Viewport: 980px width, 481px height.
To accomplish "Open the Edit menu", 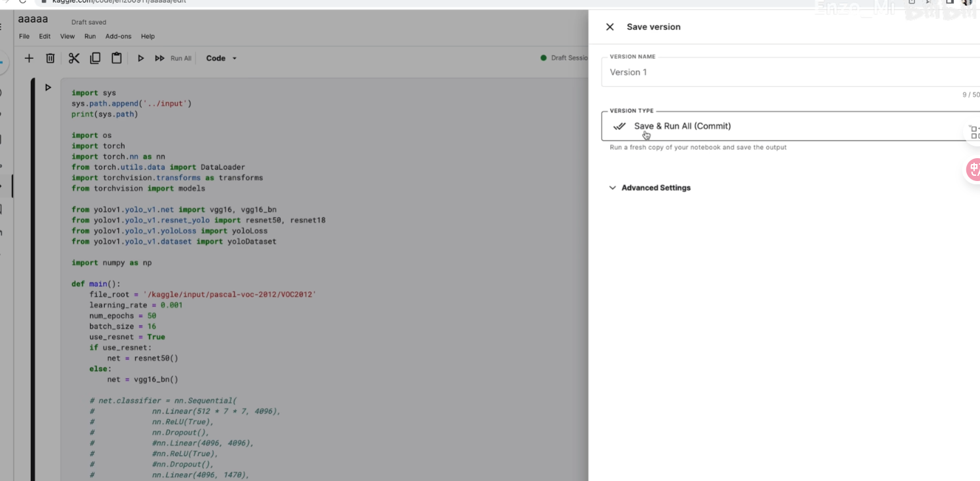I will coord(44,37).
